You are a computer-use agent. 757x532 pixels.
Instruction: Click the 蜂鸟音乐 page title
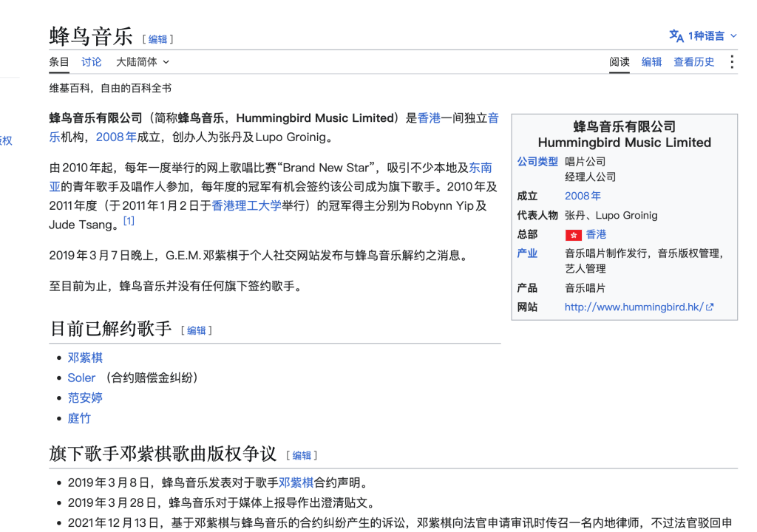coord(91,36)
